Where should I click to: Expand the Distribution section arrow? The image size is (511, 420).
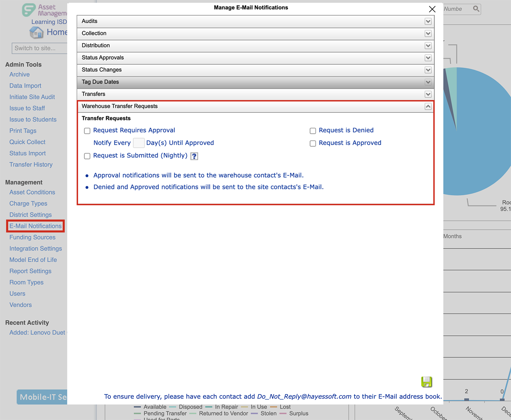428,46
